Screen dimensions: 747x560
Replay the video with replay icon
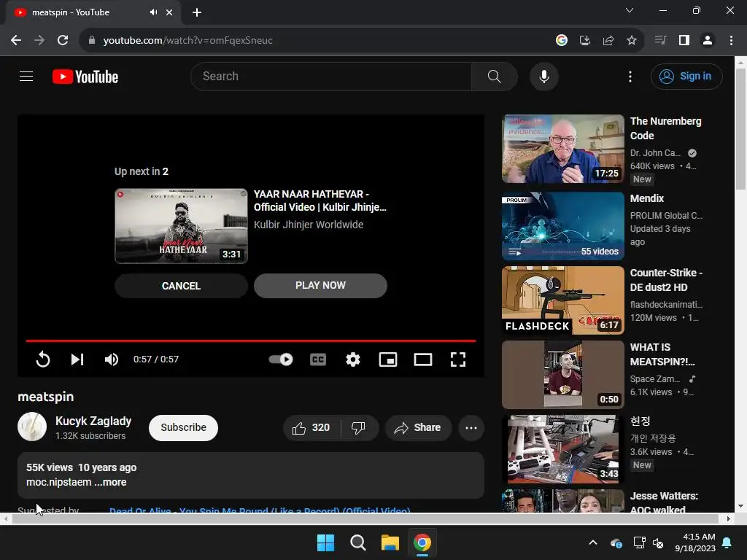[43, 359]
